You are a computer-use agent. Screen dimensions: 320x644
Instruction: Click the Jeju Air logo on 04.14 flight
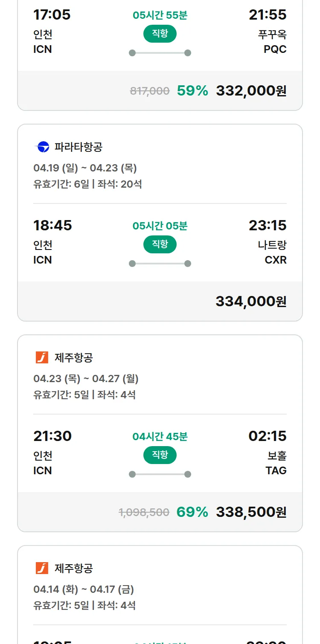point(42,568)
